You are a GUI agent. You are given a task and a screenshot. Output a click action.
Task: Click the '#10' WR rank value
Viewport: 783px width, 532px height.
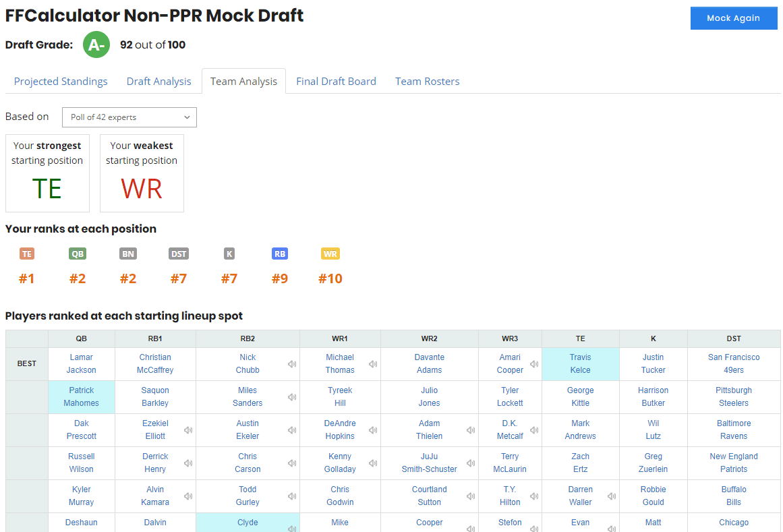(330, 278)
